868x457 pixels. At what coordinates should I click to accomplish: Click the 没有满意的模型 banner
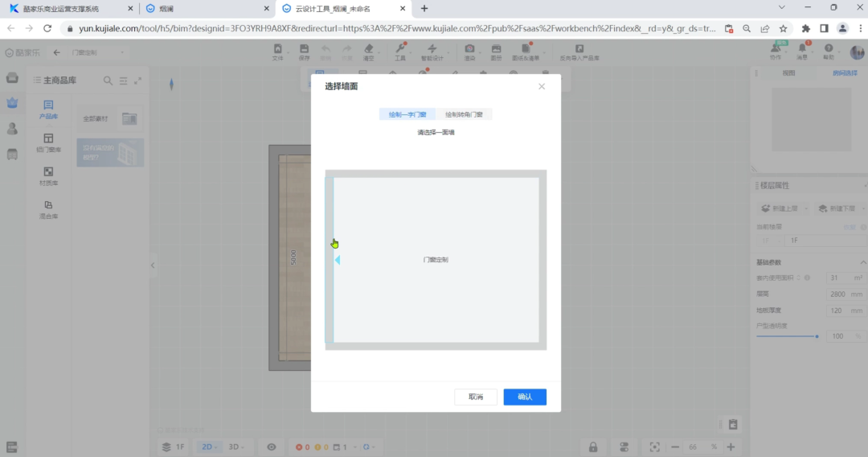coord(110,153)
